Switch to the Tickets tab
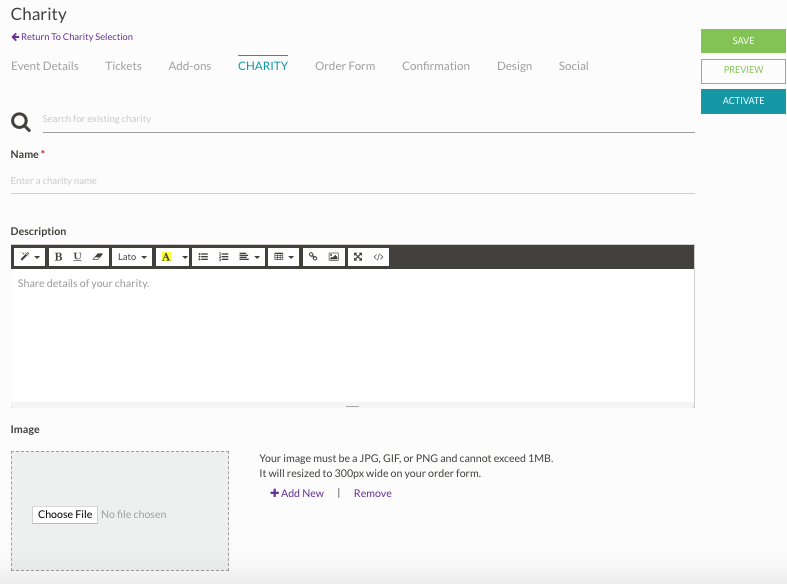Screen dimensions: 787x584 tap(123, 66)
